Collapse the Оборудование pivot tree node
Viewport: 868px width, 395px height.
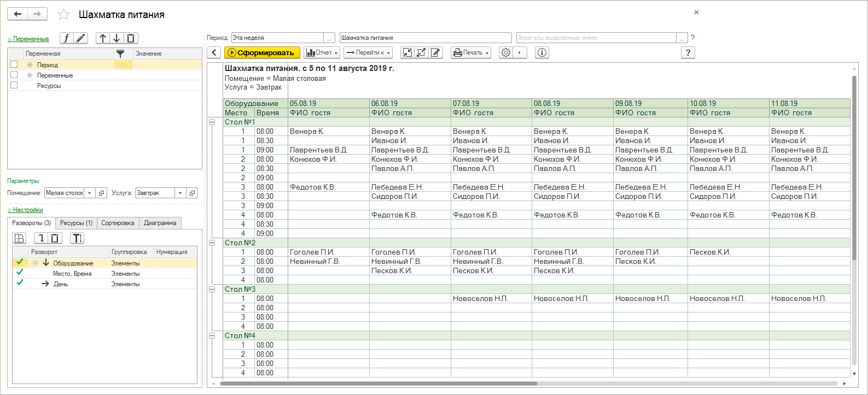click(x=36, y=263)
